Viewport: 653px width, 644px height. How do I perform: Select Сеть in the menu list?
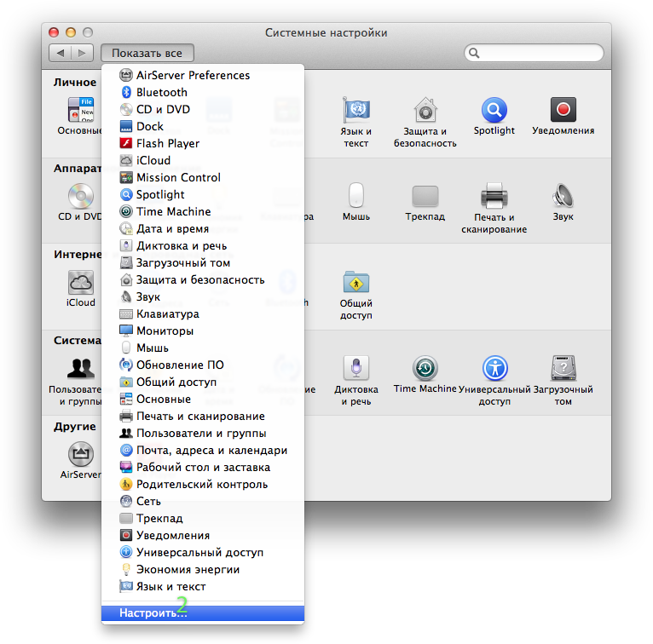(x=203, y=502)
